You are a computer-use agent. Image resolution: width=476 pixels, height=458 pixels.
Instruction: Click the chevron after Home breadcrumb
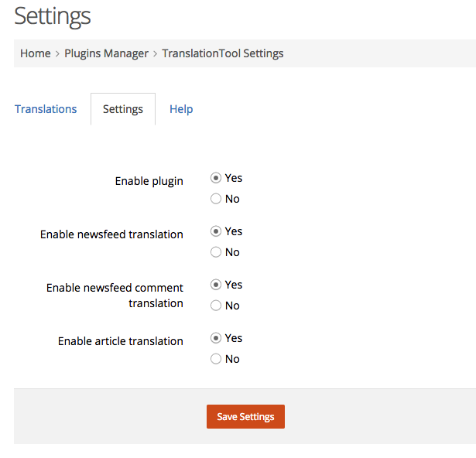tap(57, 53)
